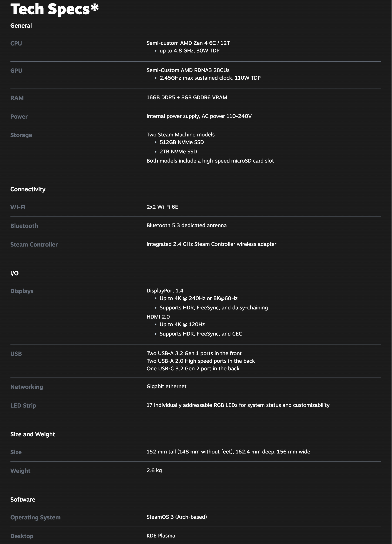Click the Tech Specs page heading
This screenshot has width=392, height=544.
click(54, 9)
